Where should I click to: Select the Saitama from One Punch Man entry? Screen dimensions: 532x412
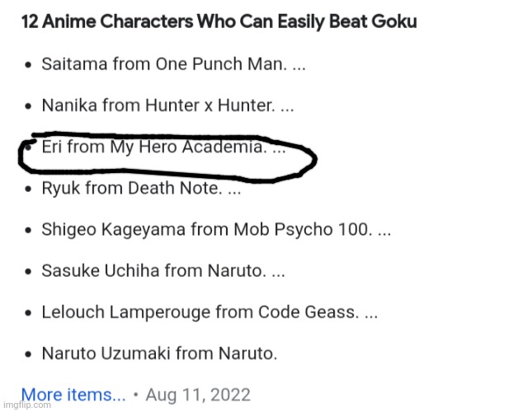coord(173,64)
